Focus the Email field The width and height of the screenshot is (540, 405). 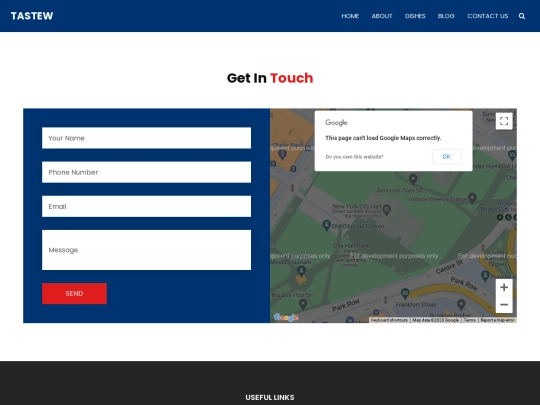tap(146, 206)
